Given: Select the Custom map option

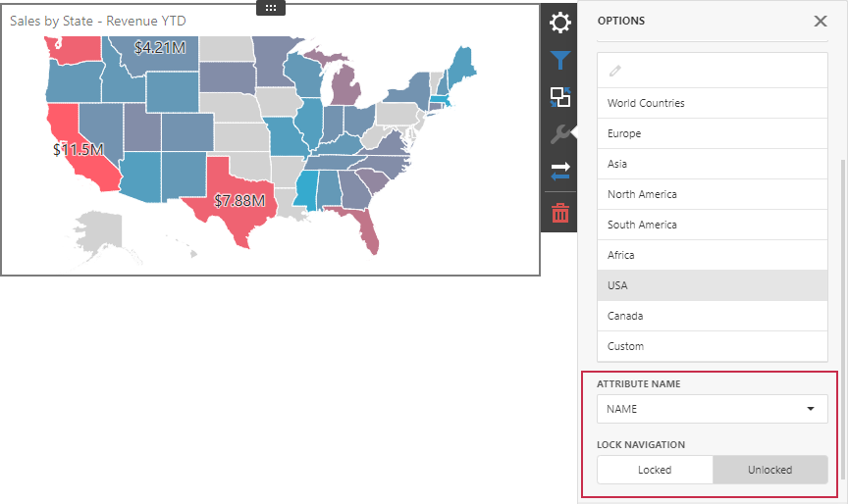Looking at the screenshot, I should pyautogui.click(x=713, y=346).
